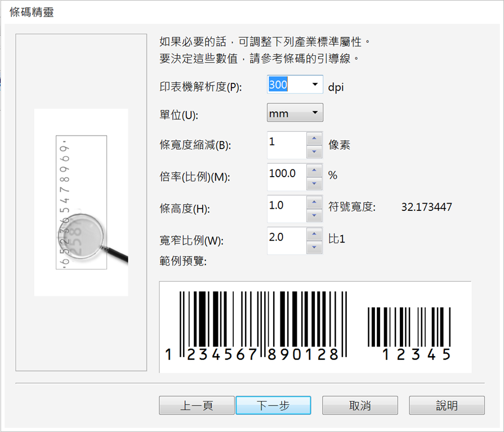Increase the magnification scale percentage
The image size is (504, 432).
(314, 170)
